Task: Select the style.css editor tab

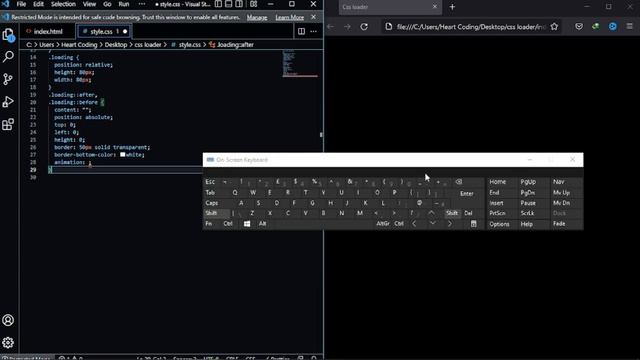Action: pyautogui.click(x=103, y=31)
